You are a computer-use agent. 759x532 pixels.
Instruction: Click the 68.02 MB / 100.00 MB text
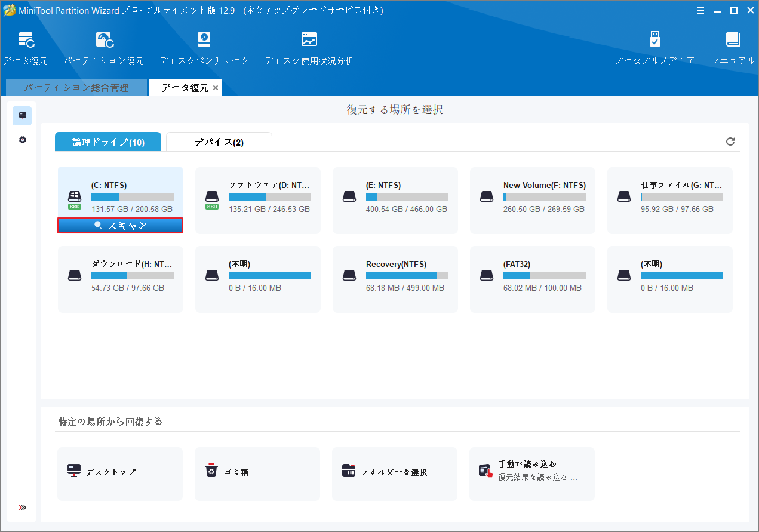tap(542, 288)
